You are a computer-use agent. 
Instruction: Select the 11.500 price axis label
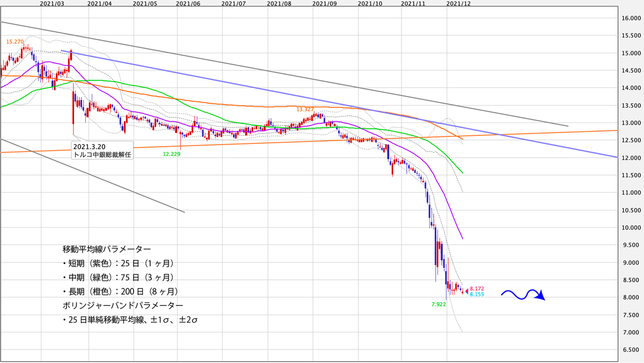631,176
